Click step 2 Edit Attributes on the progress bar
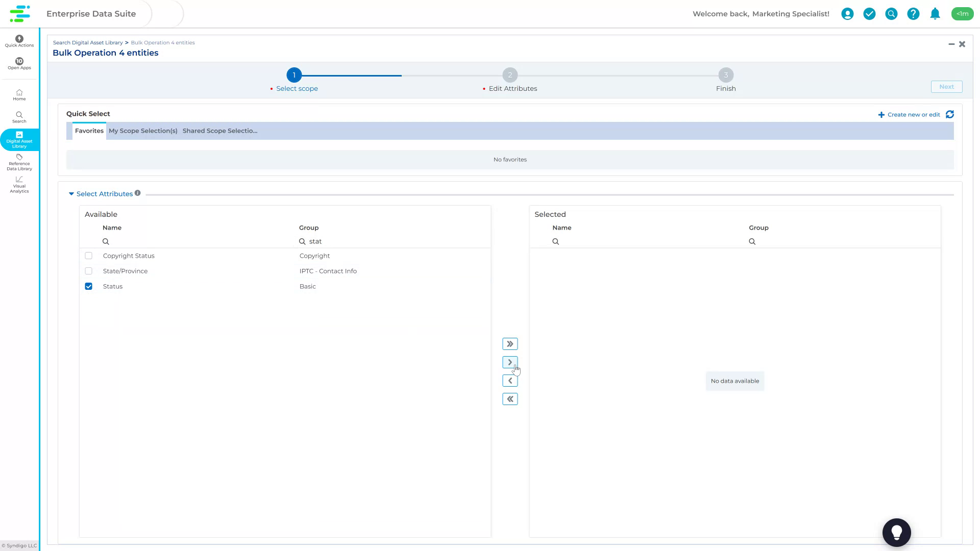 click(510, 75)
